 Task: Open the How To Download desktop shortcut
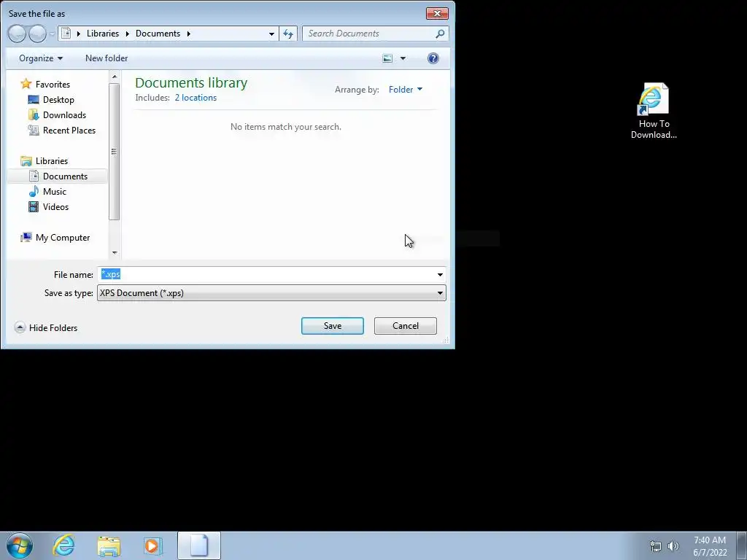pyautogui.click(x=654, y=111)
